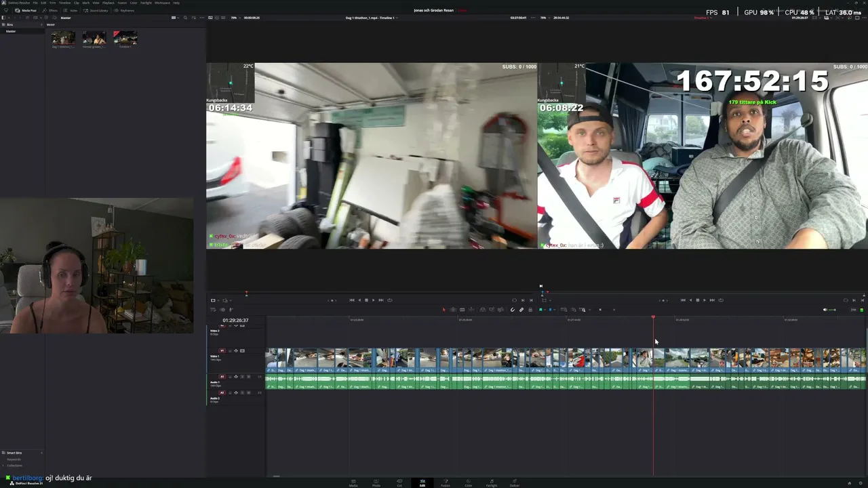The width and height of the screenshot is (868, 488).
Task: Choose the Selection Mode arrow tool
Action: (x=444, y=310)
